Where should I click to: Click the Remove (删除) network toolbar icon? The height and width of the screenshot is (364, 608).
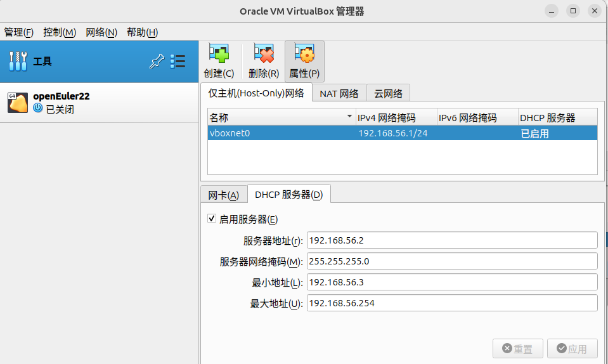(x=264, y=53)
